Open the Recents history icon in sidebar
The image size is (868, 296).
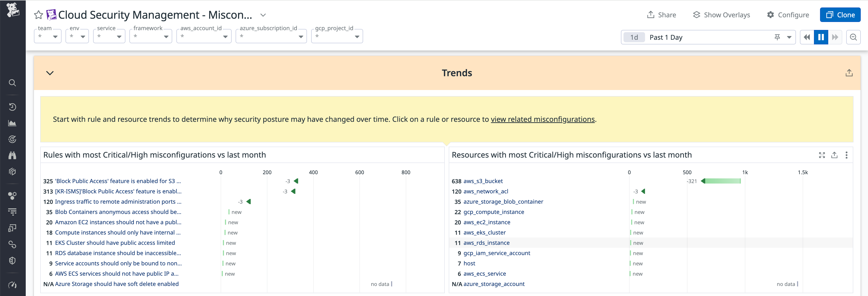point(12,107)
